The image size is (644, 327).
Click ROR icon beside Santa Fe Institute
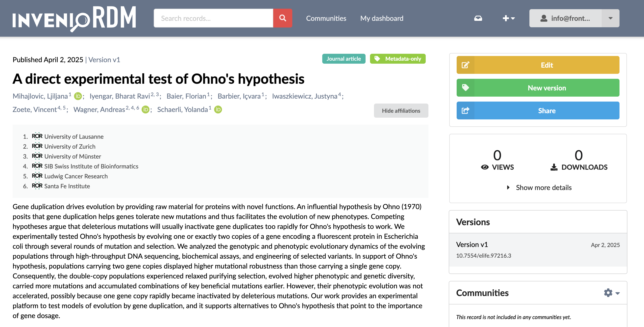tap(37, 186)
